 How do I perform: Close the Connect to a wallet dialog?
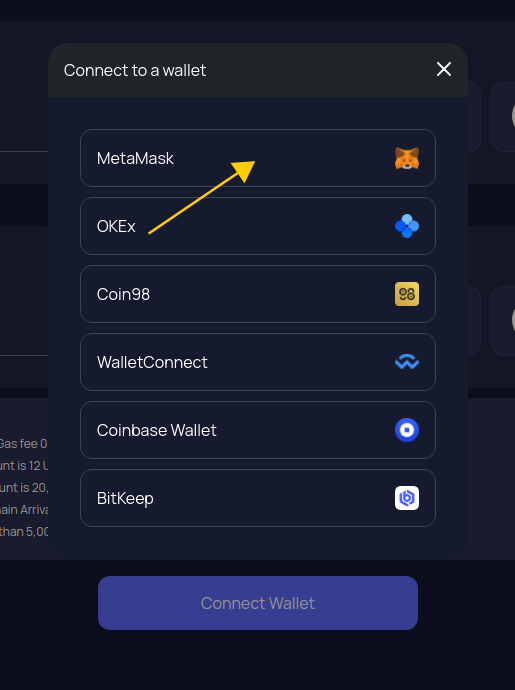[444, 69]
